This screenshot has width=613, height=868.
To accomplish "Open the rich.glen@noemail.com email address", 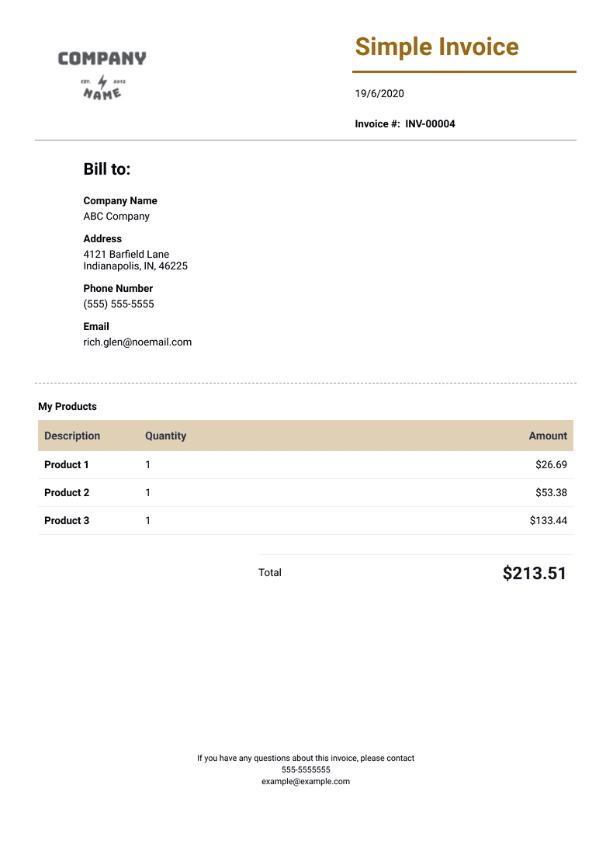I will click(x=137, y=342).
